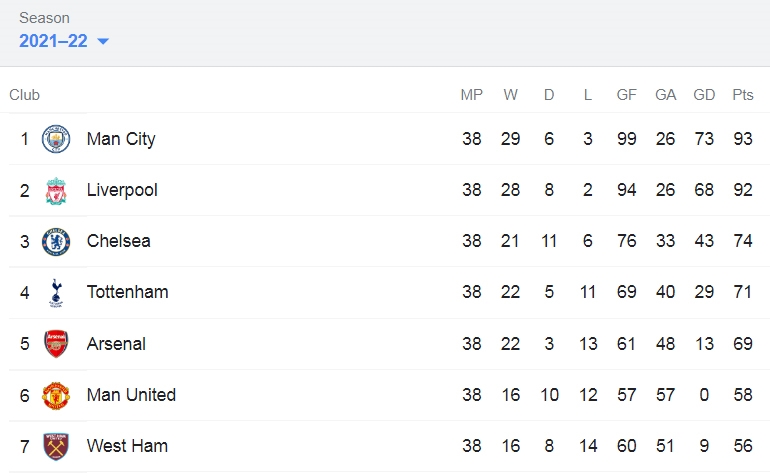The height and width of the screenshot is (476, 770).
Task: Click the Chelsea club crest
Action: click(56, 242)
